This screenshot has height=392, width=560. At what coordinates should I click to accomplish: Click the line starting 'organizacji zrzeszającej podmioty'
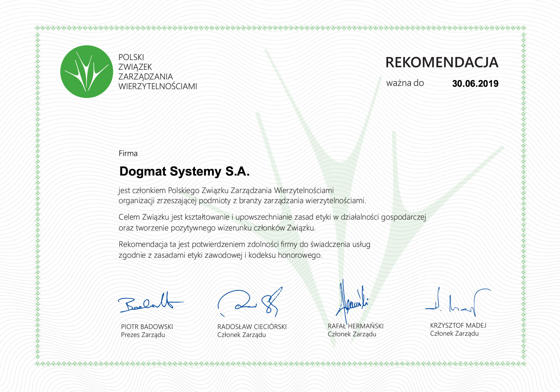point(242,201)
